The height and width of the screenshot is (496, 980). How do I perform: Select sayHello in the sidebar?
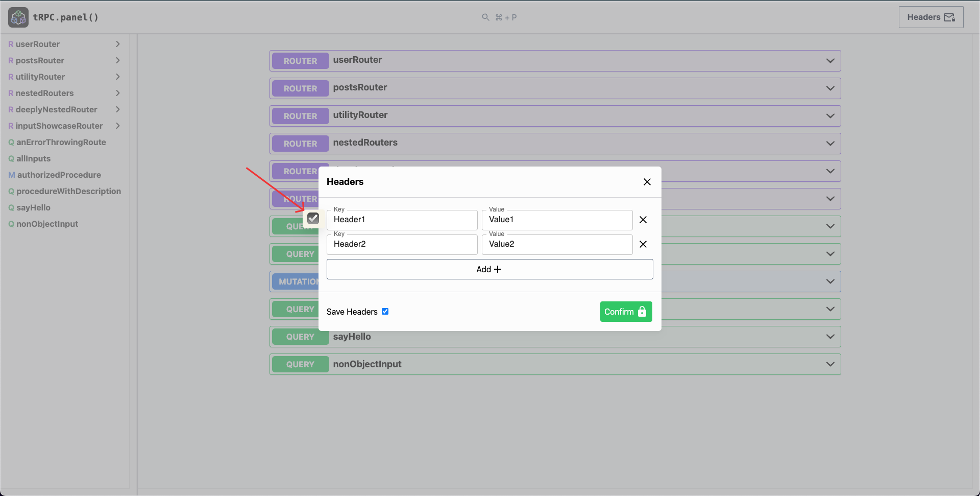pyautogui.click(x=33, y=207)
